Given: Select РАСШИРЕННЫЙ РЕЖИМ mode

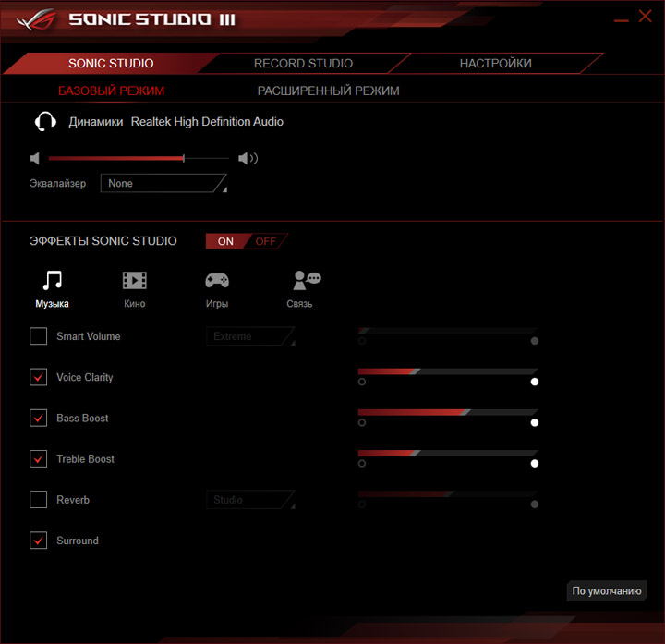Looking at the screenshot, I should tap(328, 91).
